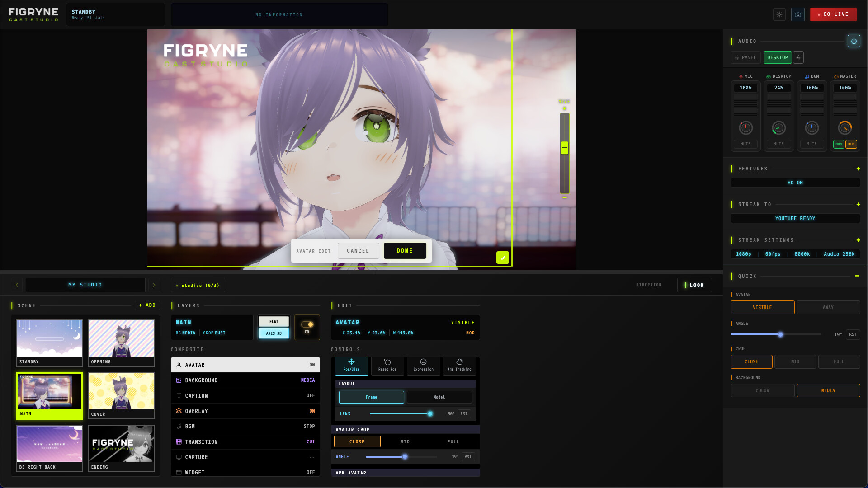
Task: Select the BGM layer row
Action: [x=245, y=427]
